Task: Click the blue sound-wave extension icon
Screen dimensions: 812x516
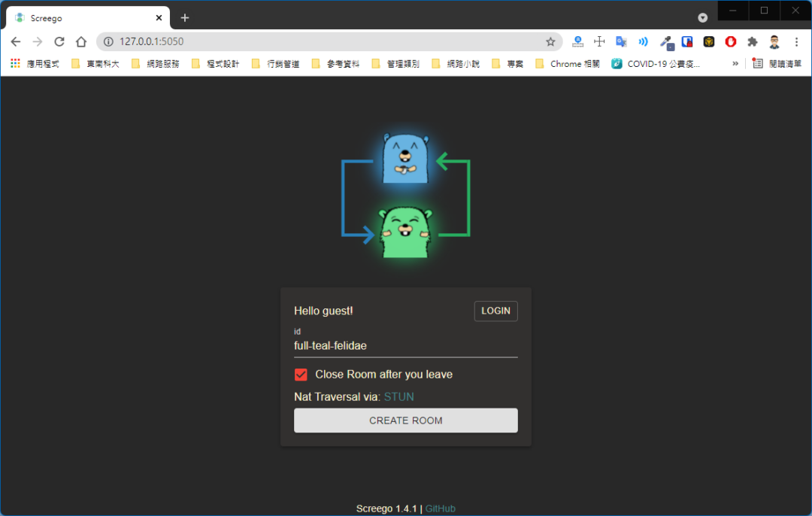Action: 643,41
